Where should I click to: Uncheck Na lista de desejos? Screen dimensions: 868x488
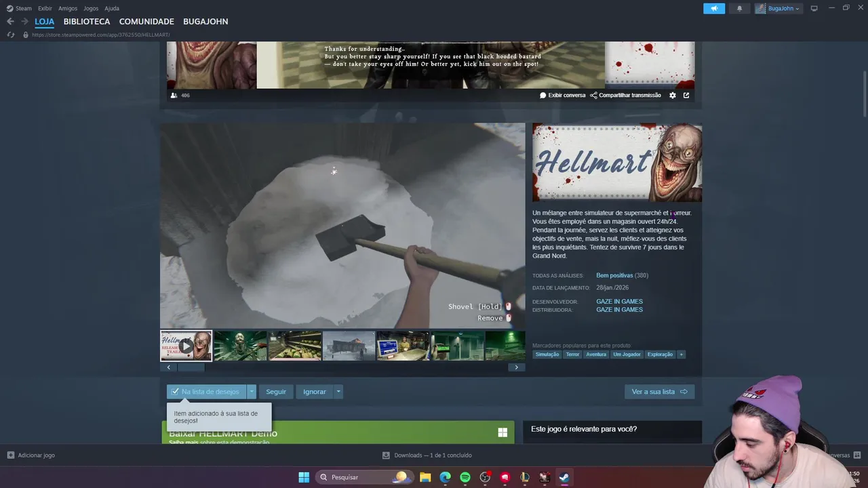pyautogui.click(x=206, y=392)
